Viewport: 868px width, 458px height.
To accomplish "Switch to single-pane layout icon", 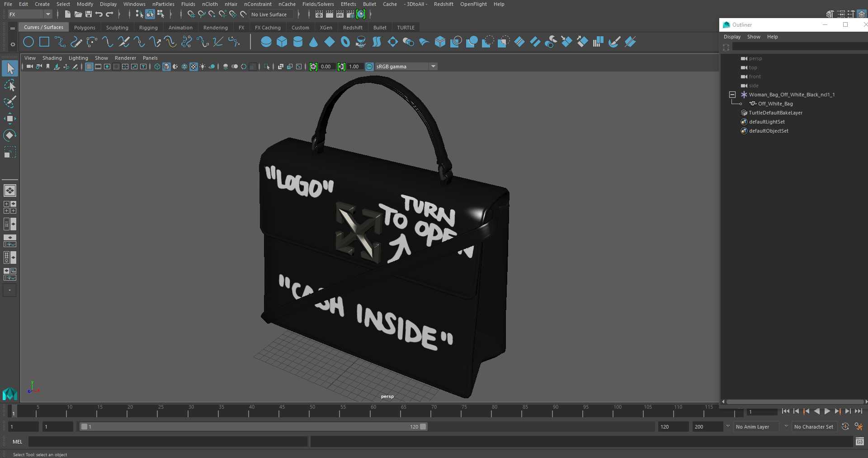I will [10, 191].
